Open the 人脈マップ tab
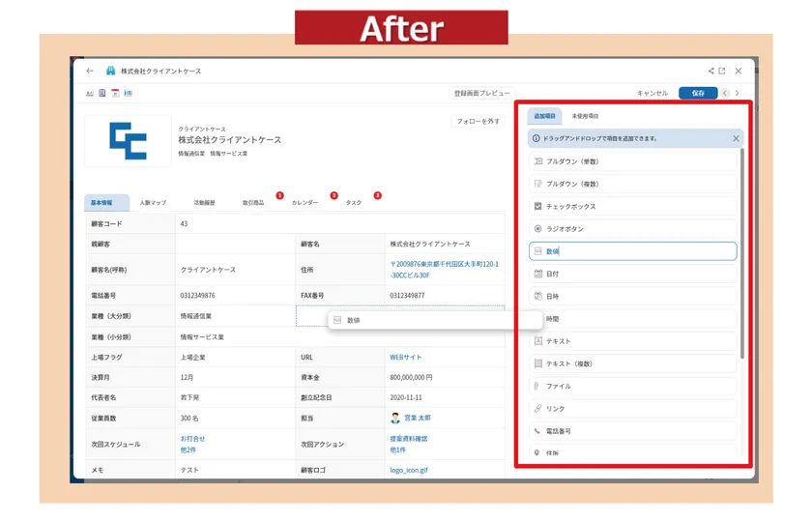The width and height of the screenshot is (812, 521). tap(153, 202)
